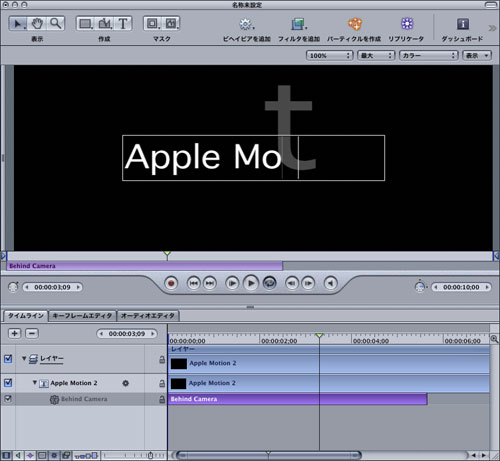Step to previous frame

[x=292, y=283]
